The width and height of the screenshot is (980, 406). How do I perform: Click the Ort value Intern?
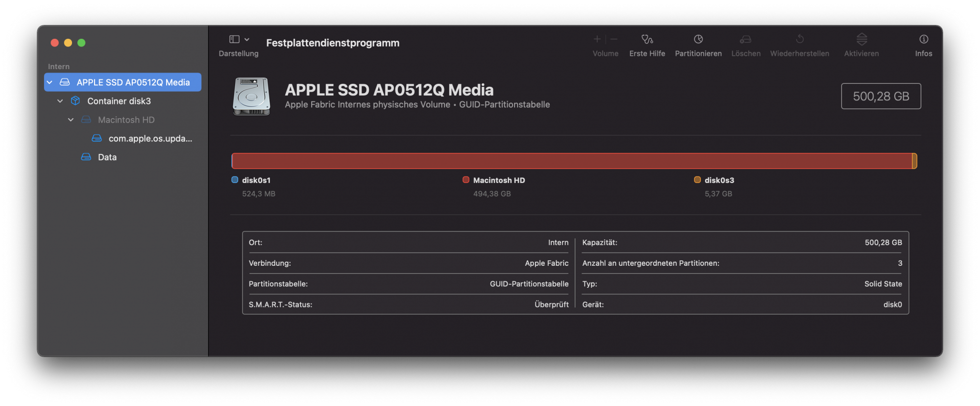tap(558, 243)
